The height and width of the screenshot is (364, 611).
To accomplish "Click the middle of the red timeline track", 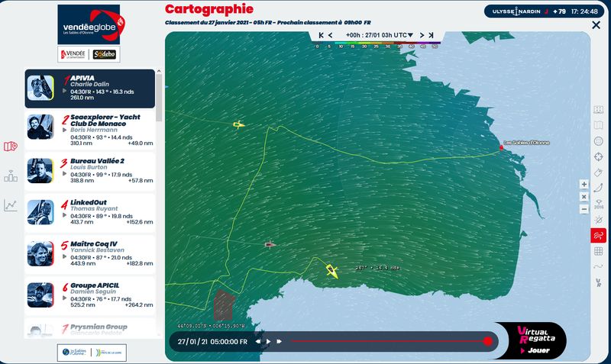I will tap(389, 341).
